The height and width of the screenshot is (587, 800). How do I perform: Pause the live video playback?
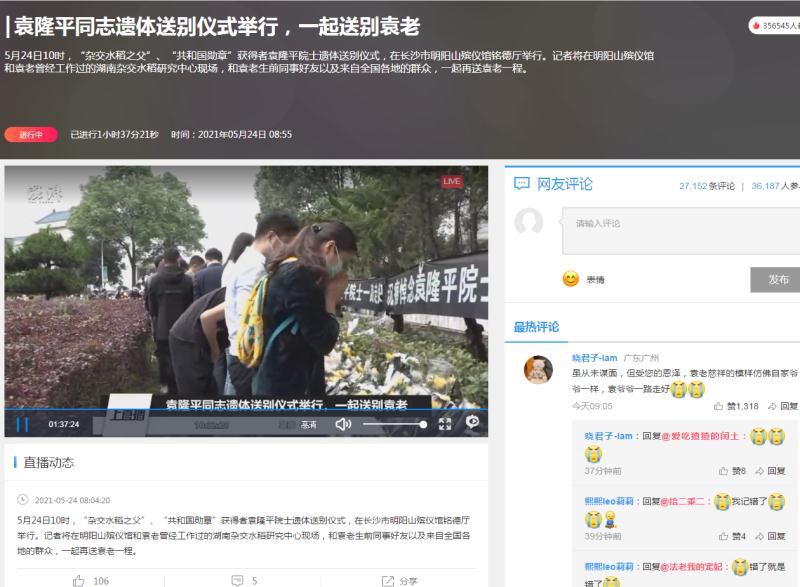(20, 425)
